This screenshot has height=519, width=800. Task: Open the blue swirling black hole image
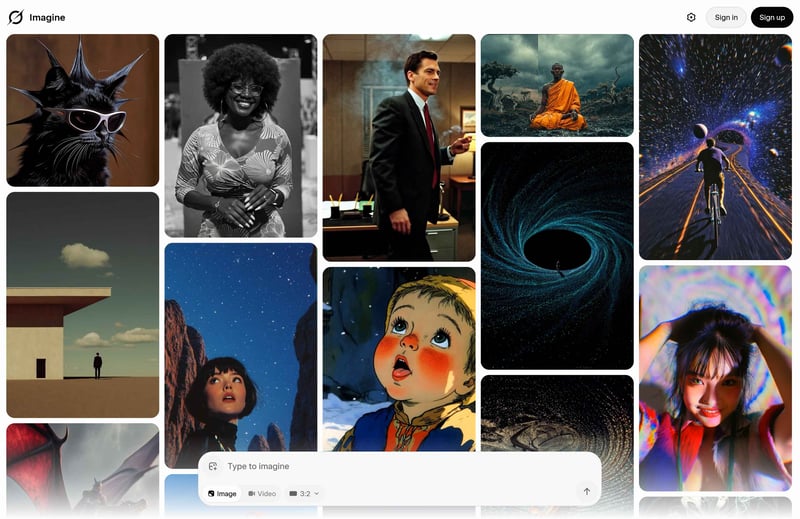coord(557,256)
